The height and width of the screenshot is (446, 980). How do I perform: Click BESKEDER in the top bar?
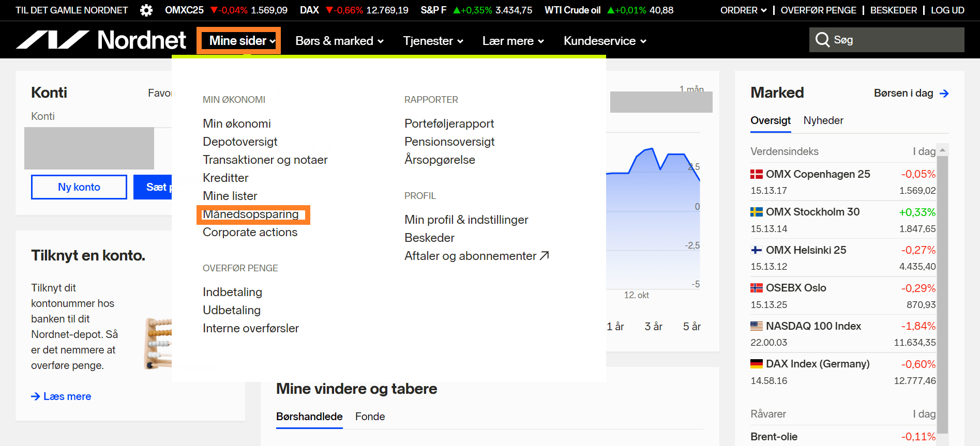tap(894, 10)
